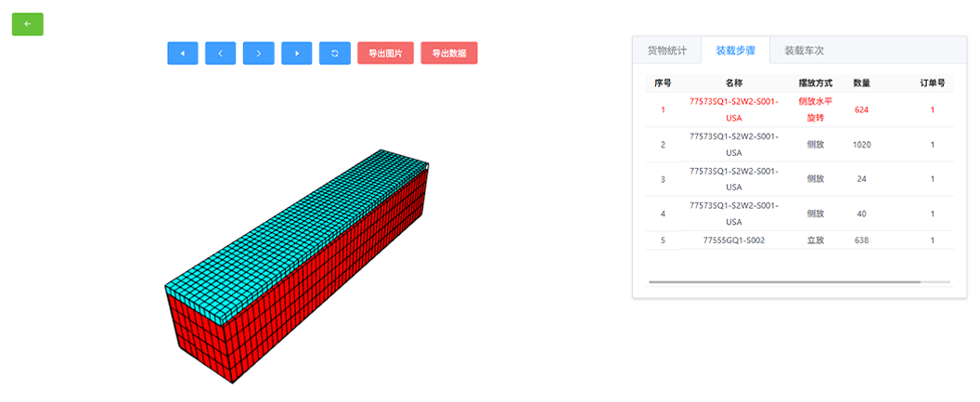
Task: Pick step row 4 with quantity 40
Action: pyautogui.click(x=799, y=214)
